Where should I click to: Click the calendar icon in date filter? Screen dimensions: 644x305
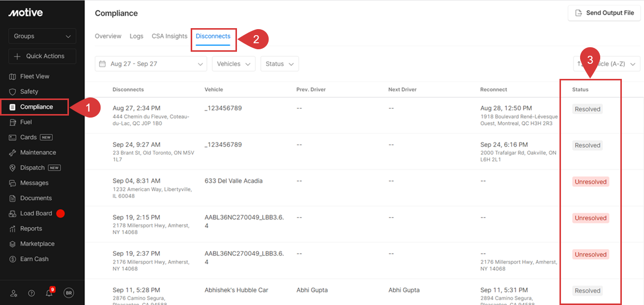(102, 64)
